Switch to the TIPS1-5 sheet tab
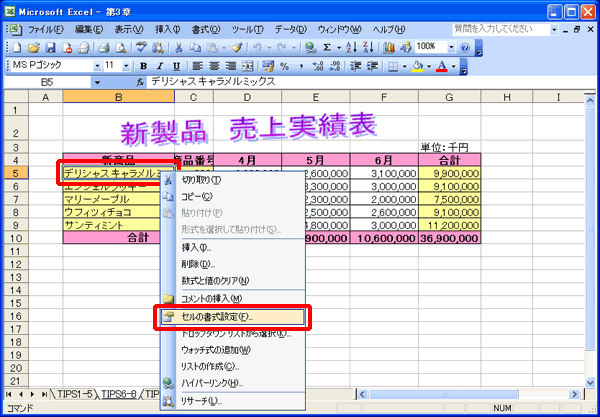 coord(75,394)
